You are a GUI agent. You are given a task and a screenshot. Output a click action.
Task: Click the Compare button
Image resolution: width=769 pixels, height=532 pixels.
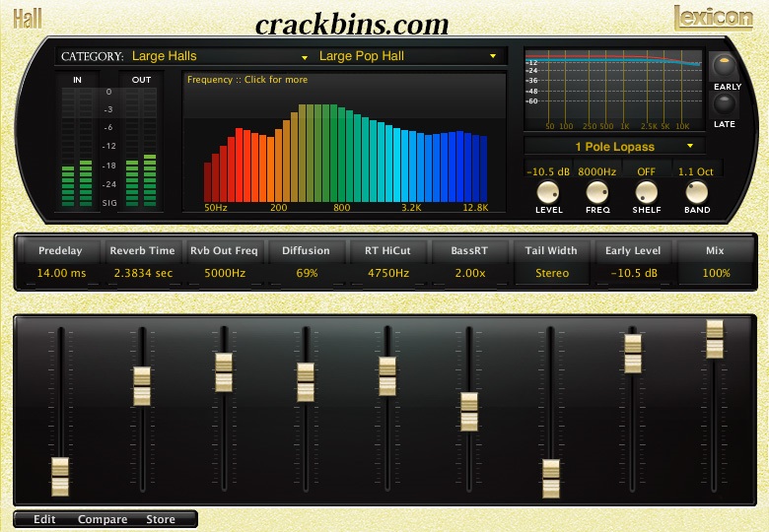point(103,519)
